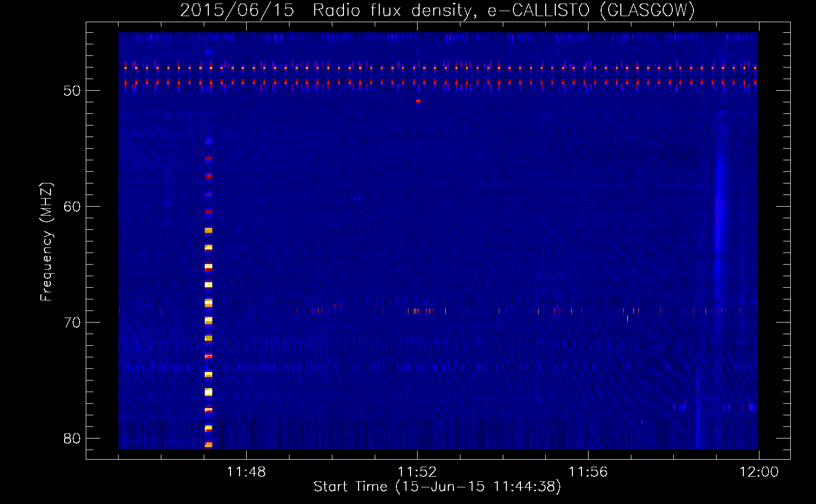Select the 11:52 time tick label

click(x=417, y=472)
